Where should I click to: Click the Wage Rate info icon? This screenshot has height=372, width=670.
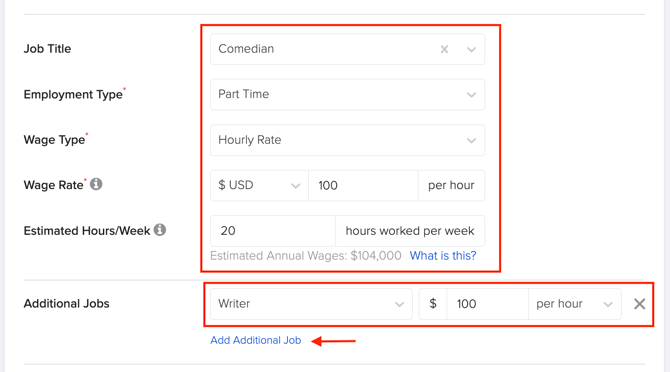point(96,184)
